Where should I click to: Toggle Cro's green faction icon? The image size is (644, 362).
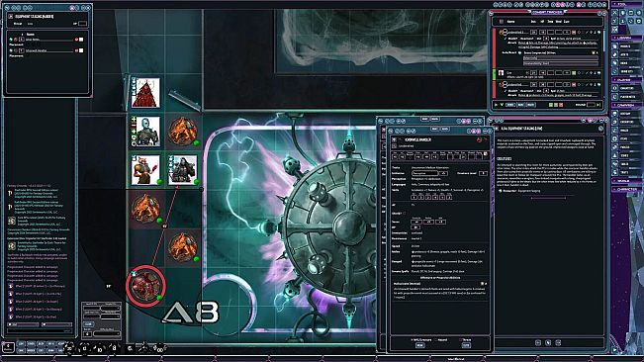pos(574,73)
